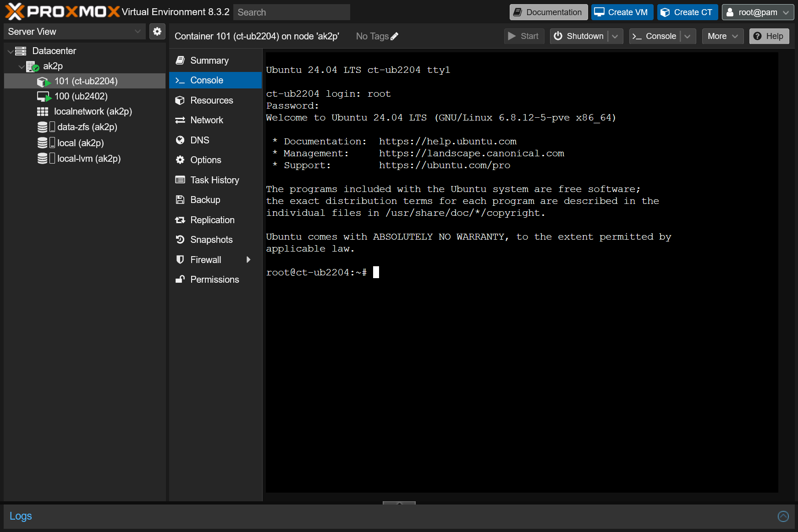Click the Replication retweet icon
This screenshot has width=798, height=532.
[x=180, y=220]
